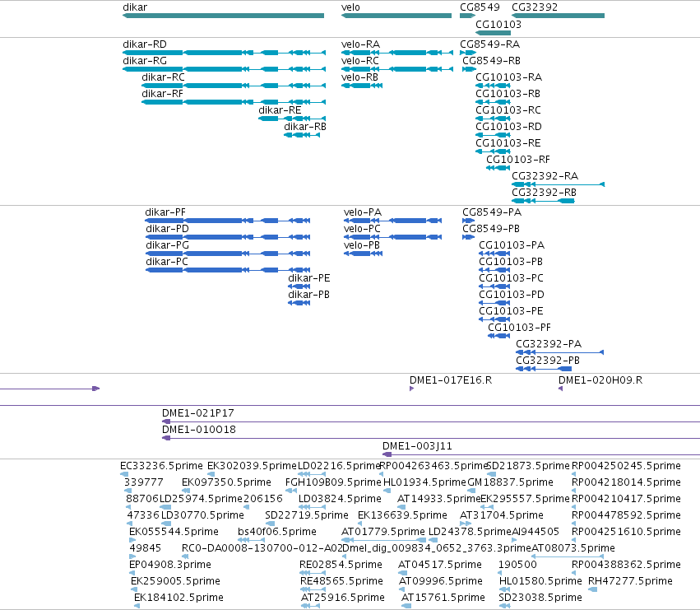Select protein CG10103-PF
The width and height of the screenshot is (700, 610).
[499, 336]
